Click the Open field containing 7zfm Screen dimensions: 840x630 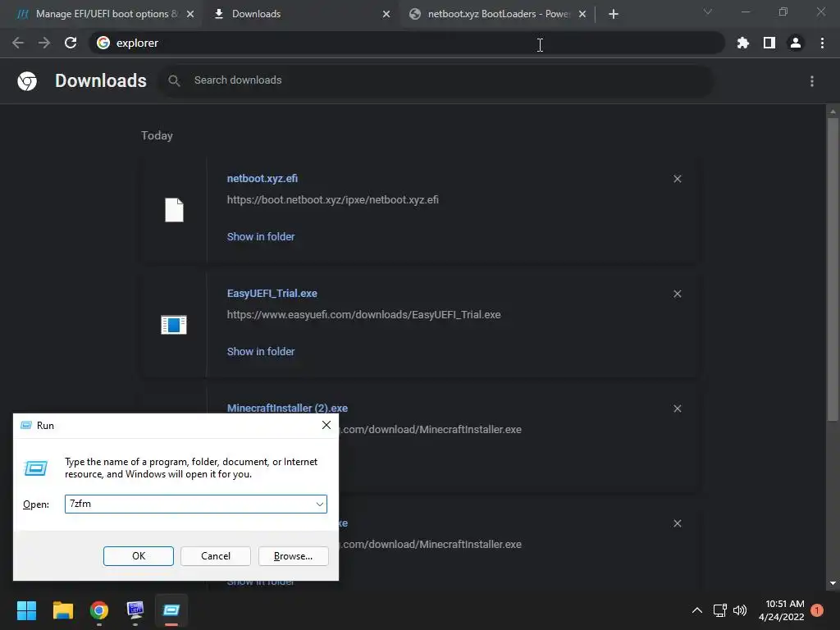tap(195, 504)
